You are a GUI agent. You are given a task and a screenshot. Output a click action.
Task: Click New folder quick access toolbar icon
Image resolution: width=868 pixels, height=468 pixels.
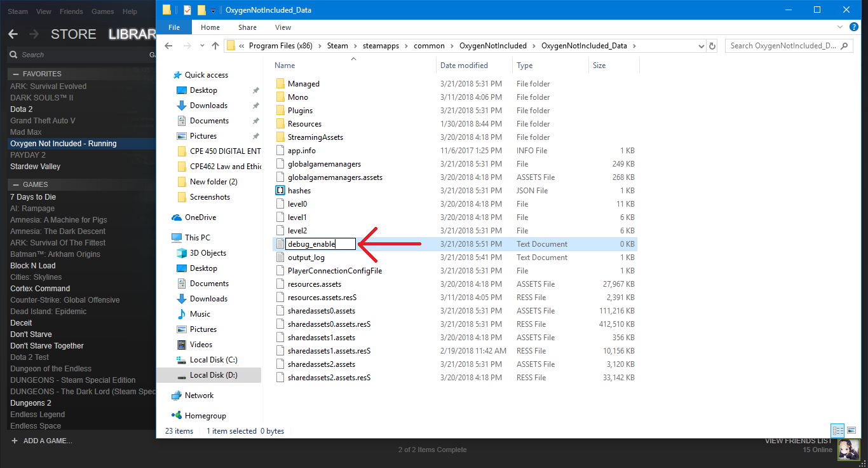point(201,10)
